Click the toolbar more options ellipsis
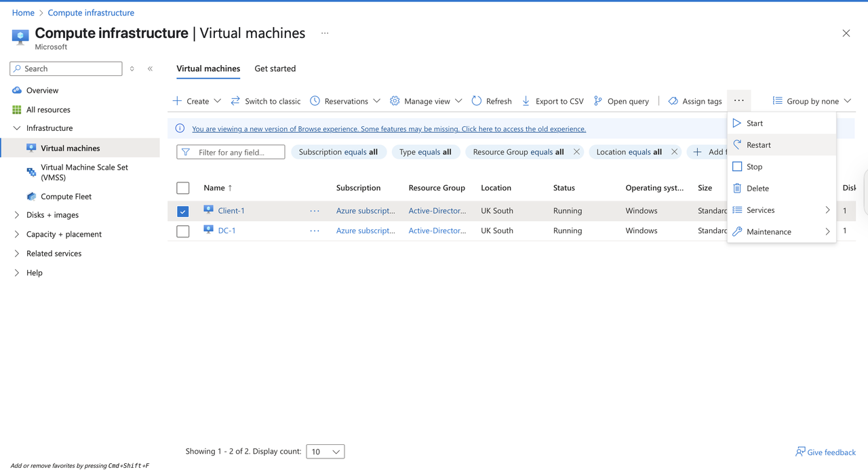Image resolution: width=868 pixels, height=472 pixels. tap(739, 100)
